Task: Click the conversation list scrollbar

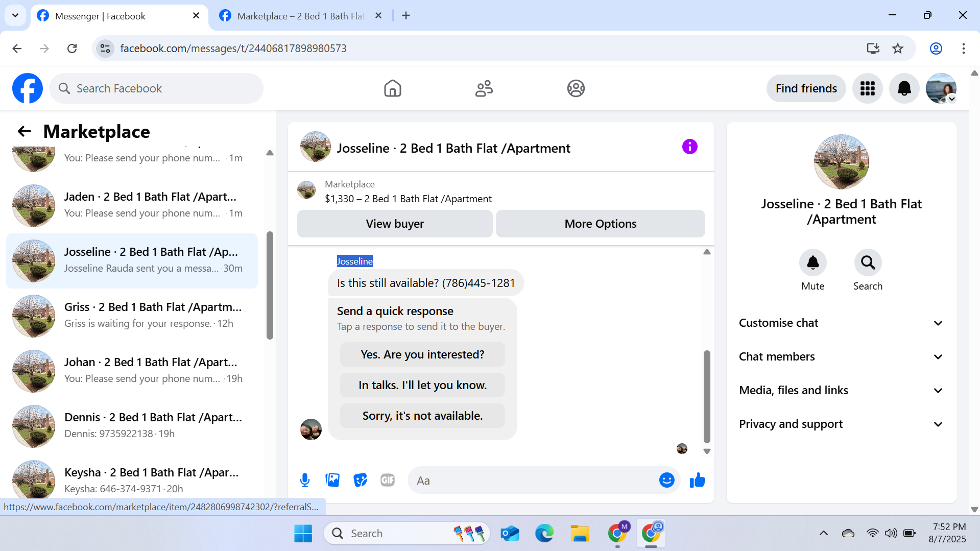Action: click(270, 285)
